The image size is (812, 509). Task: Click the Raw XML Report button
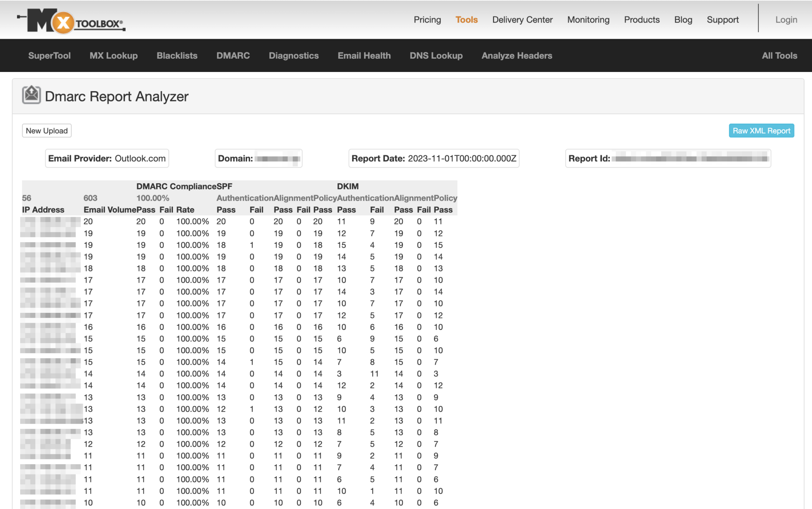(761, 131)
